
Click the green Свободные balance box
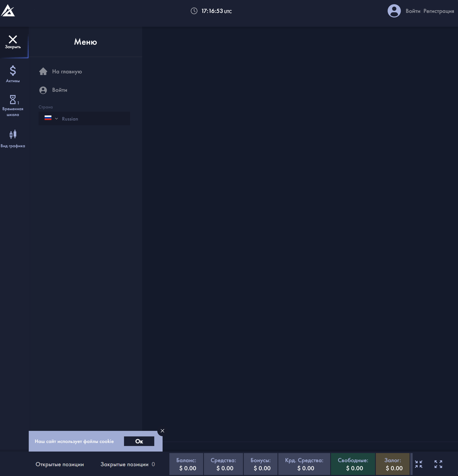[x=353, y=464]
